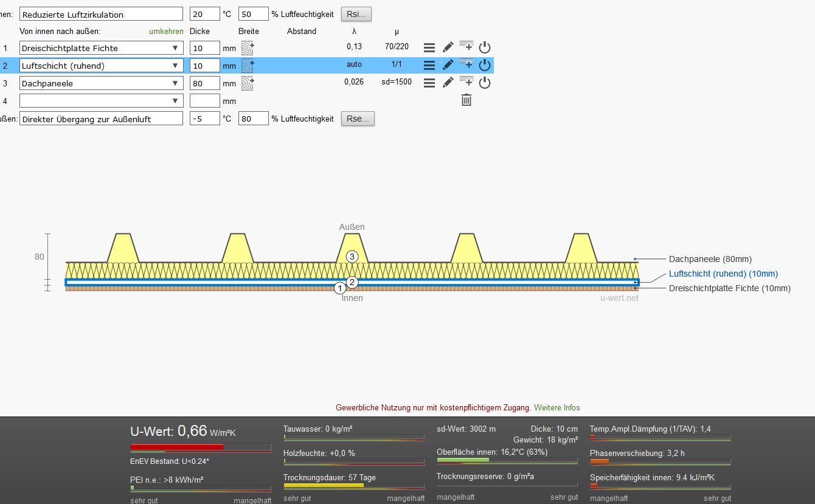The width and height of the screenshot is (815, 504).
Task: Toggle the Dachpaneele layer power button
Action: (485, 83)
